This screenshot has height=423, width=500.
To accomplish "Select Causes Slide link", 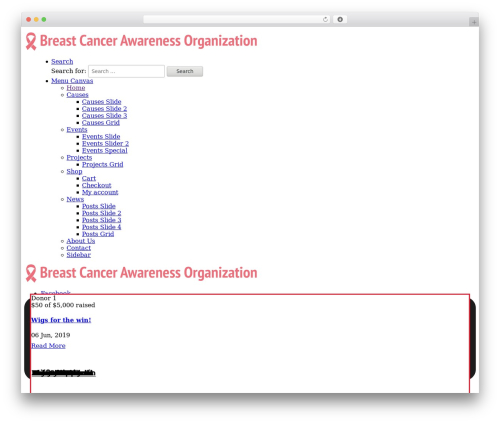I will point(101,102).
